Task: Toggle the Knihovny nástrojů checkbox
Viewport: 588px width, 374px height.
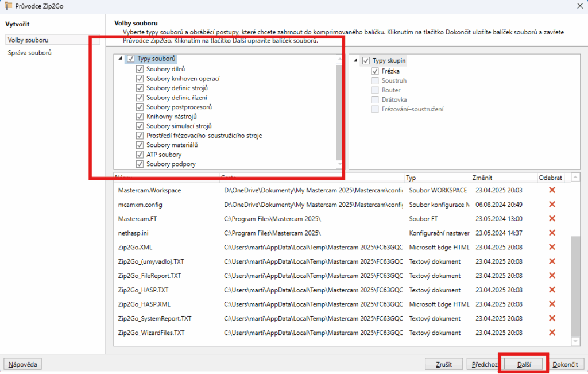Action: tap(140, 117)
